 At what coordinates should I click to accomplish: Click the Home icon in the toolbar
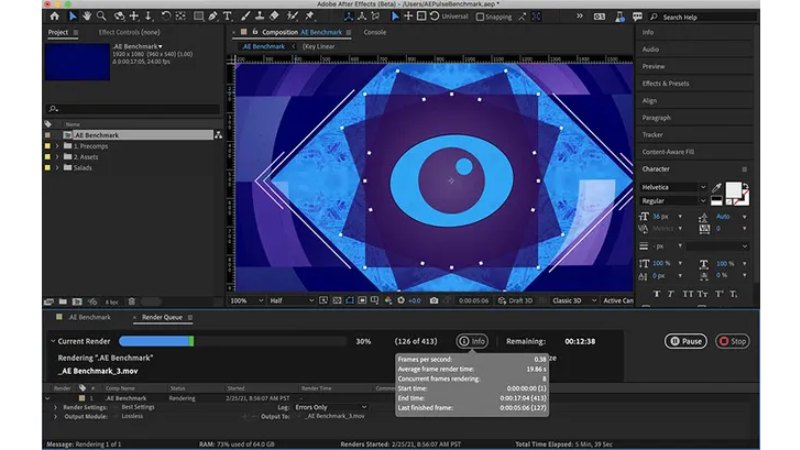(x=54, y=16)
